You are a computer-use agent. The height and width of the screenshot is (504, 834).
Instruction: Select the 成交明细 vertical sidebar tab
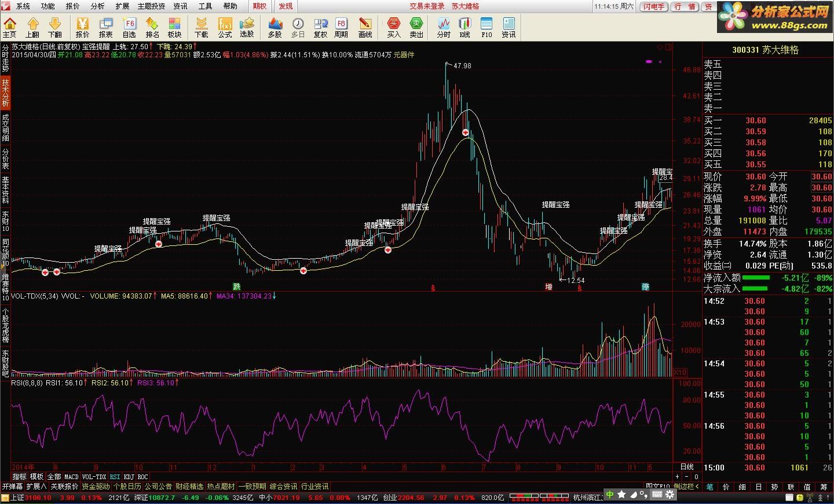5,127
